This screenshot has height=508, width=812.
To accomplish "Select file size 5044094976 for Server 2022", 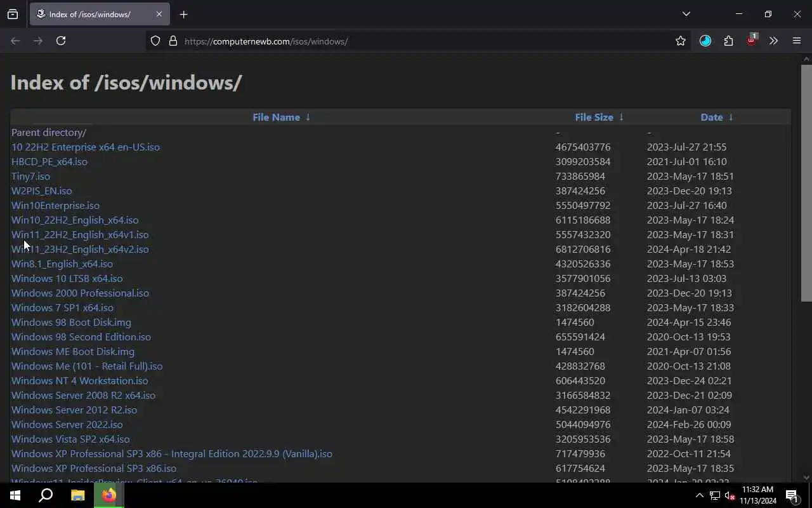I will [x=583, y=424].
